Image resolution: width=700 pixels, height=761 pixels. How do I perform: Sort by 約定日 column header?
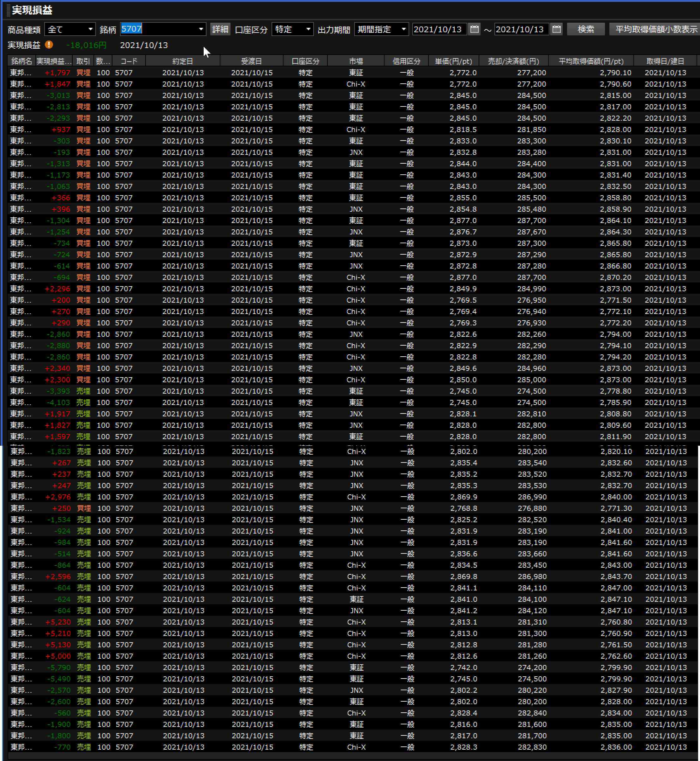[x=182, y=61]
